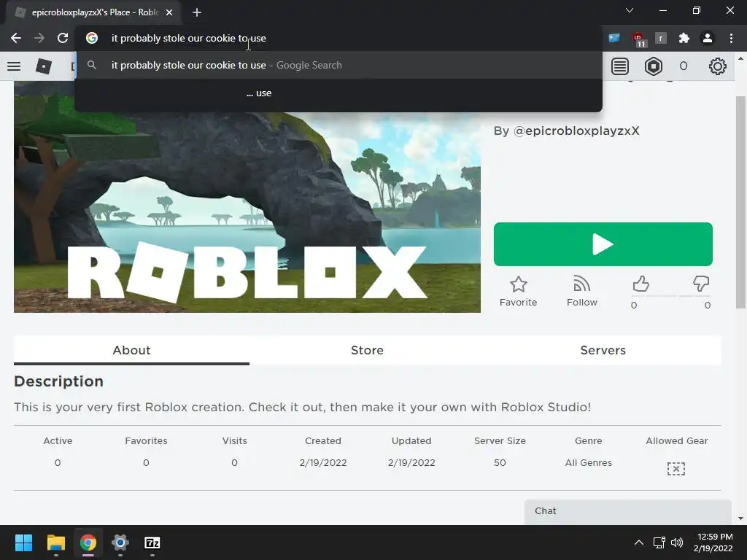Open the network tray icon
This screenshot has height=560, width=747.
659,542
